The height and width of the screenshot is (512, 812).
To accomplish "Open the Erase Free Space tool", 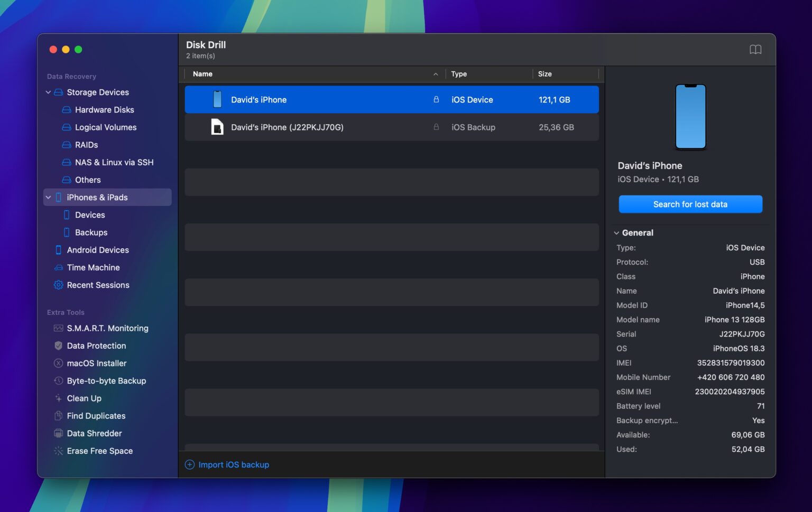I will (99, 451).
